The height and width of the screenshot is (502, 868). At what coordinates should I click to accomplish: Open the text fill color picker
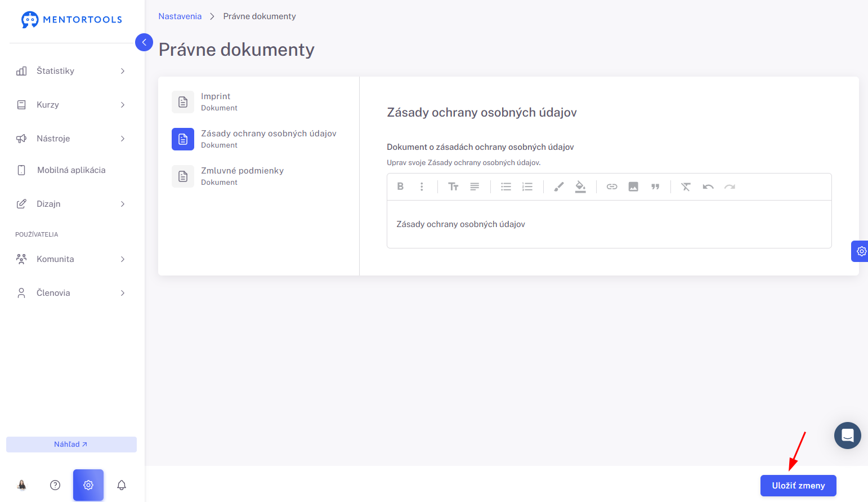point(580,186)
